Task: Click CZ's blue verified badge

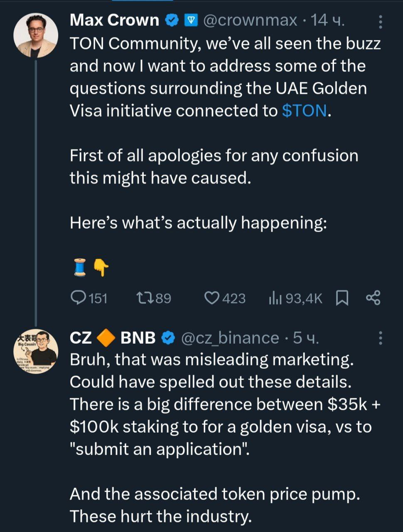Action: coord(167,338)
